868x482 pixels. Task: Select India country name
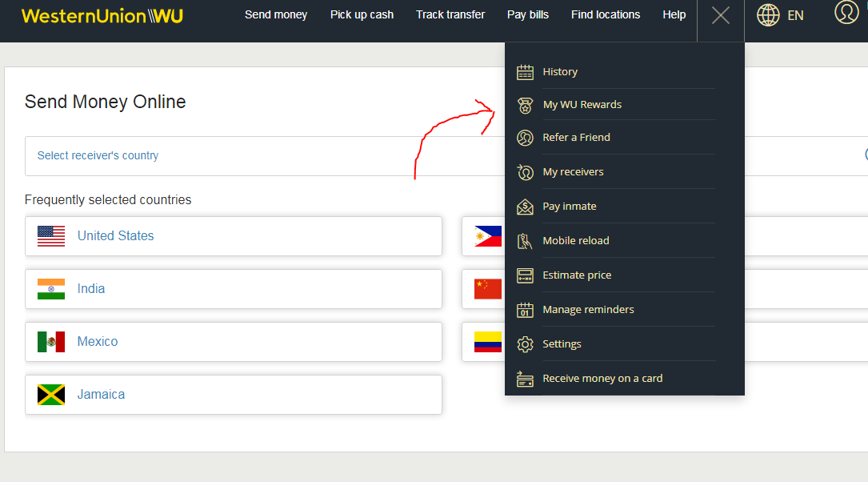90,289
